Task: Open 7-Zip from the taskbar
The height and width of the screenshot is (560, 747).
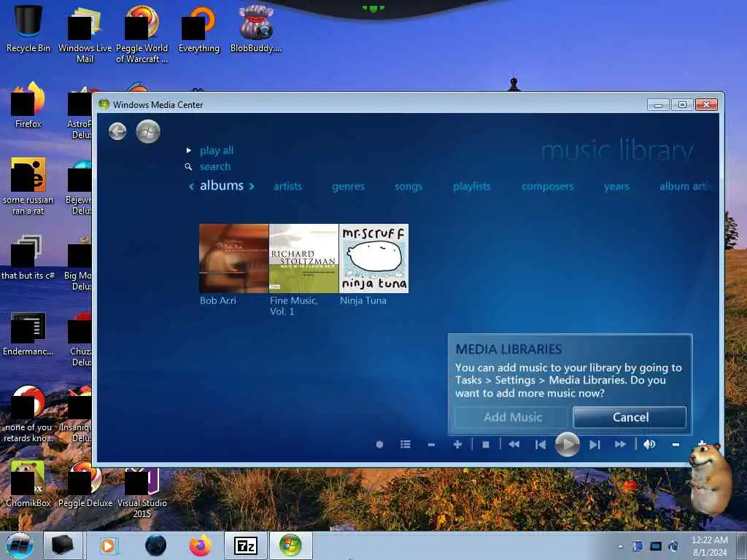Action: pyautogui.click(x=246, y=545)
